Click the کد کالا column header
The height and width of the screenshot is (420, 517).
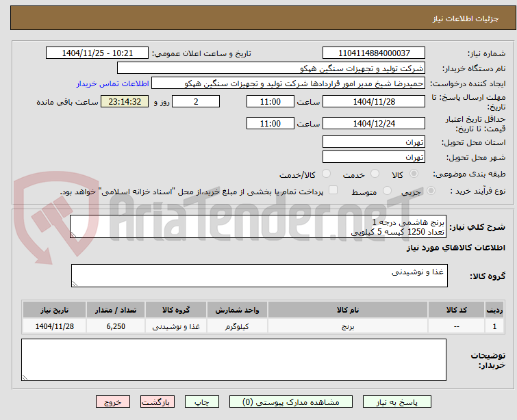pos(456,310)
